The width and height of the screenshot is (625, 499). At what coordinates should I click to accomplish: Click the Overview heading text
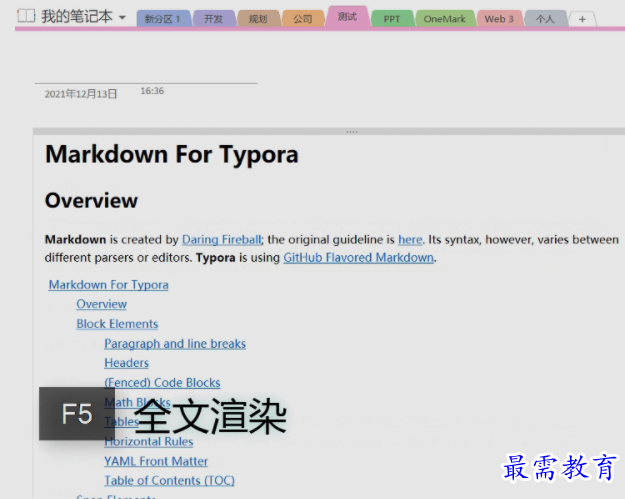[91, 200]
